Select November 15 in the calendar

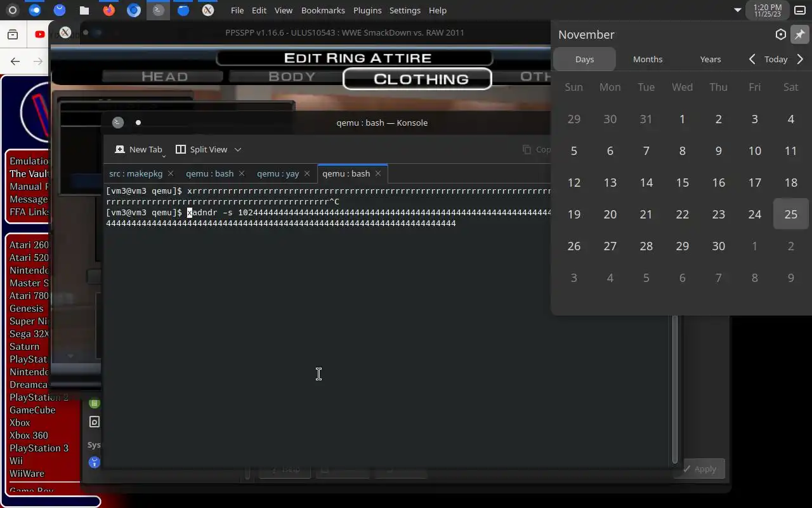point(682,182)
